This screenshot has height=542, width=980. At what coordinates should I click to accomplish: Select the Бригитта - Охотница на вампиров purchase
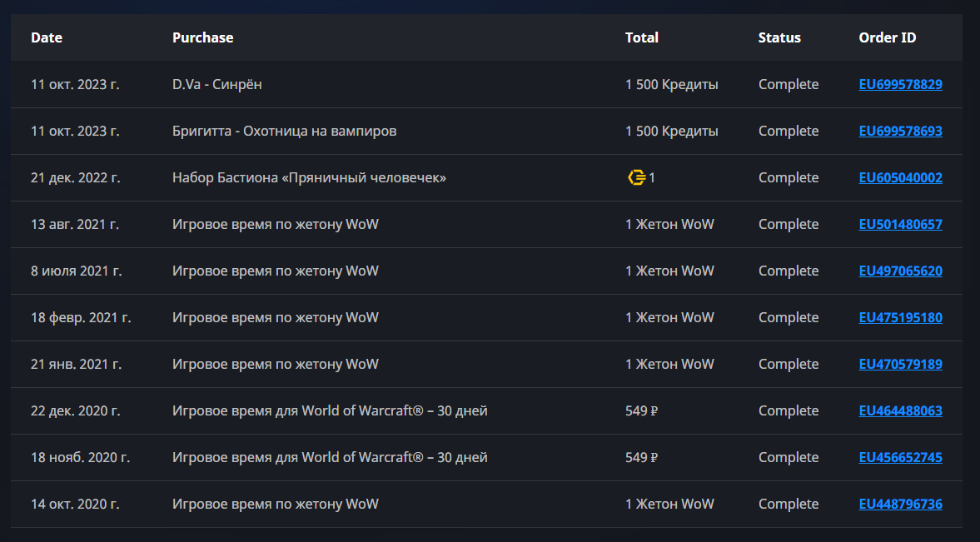(x=284, y=131)
